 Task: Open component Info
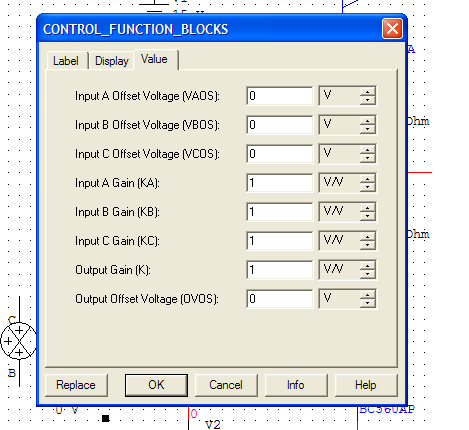click(296, 385)
